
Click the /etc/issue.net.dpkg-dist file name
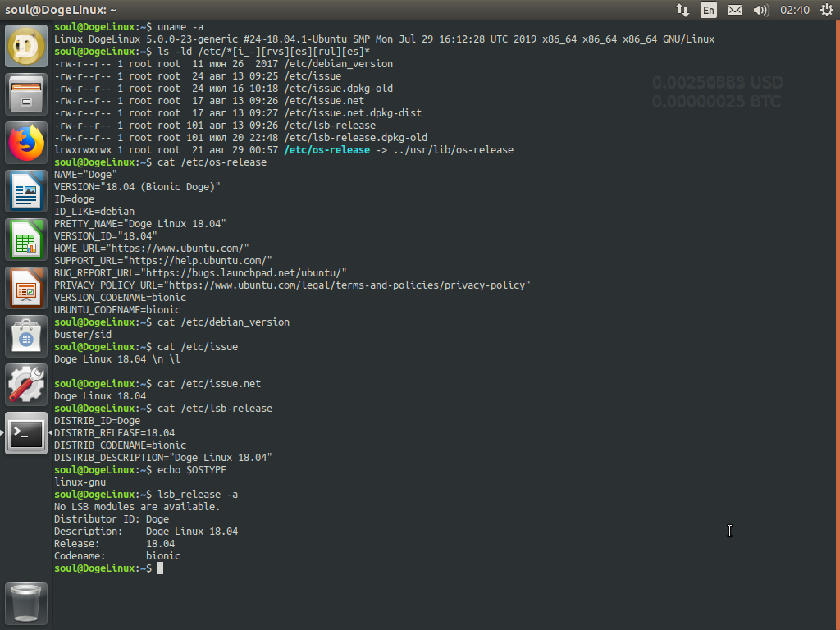click(x=353, y=113)
